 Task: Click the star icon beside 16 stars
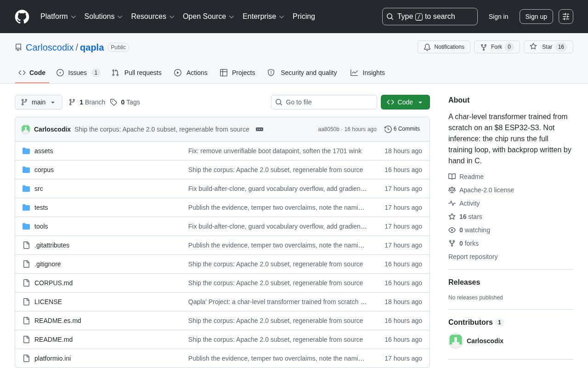[x=452, y=217]
